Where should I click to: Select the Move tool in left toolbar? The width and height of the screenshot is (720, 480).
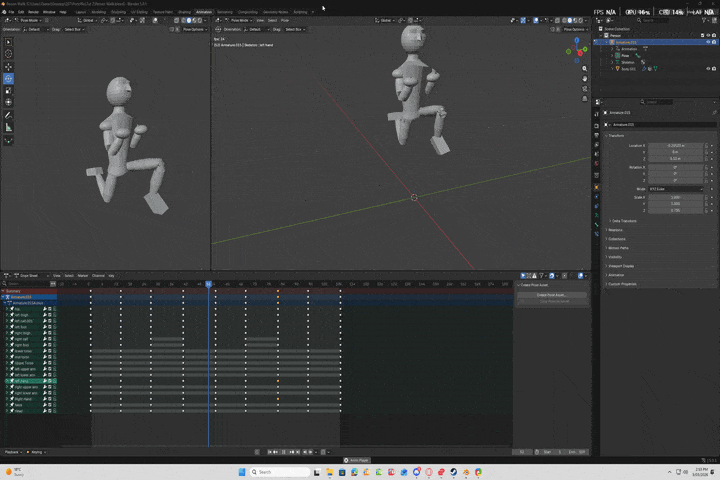tap(9, 66)
